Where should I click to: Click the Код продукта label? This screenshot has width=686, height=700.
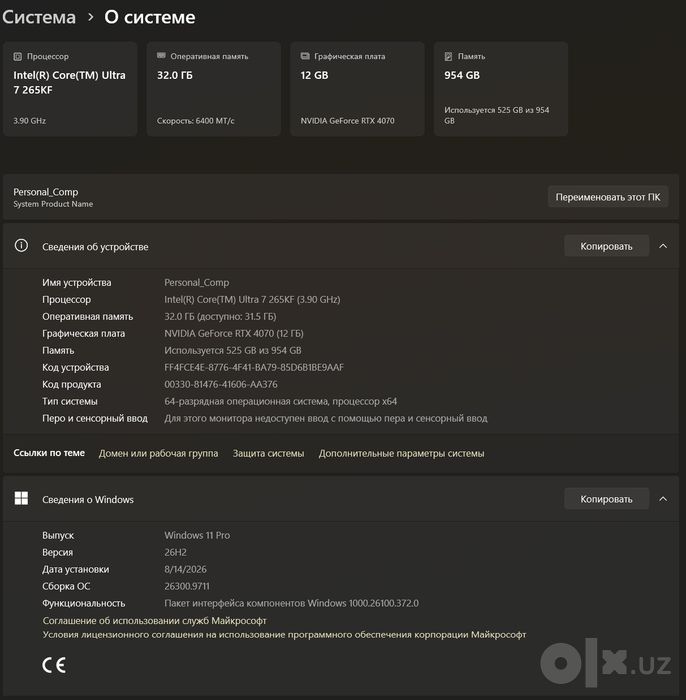click(71, 384)
